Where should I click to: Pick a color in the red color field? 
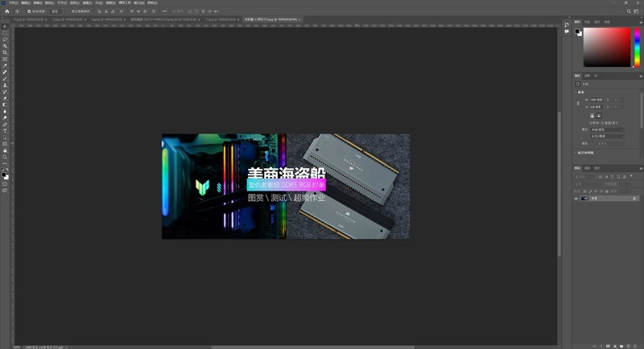607,47
